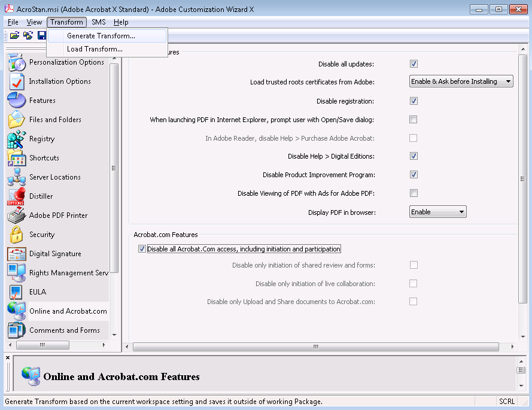
Task: Click the sidebar vertical scrollbar thumb
Action: coord(114,168)
